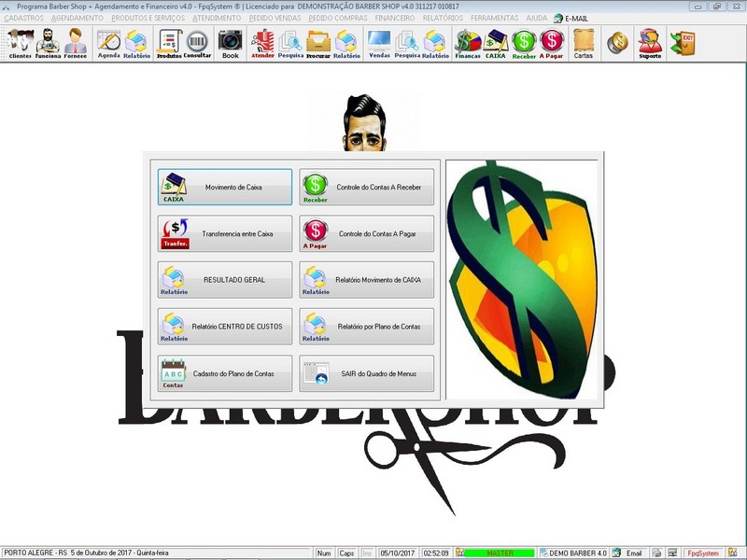This screenshot has width=747, height=560.
Task: Open Cadastro do Plano de Contas
Action: pyautogui.click(x=225, y=374)
